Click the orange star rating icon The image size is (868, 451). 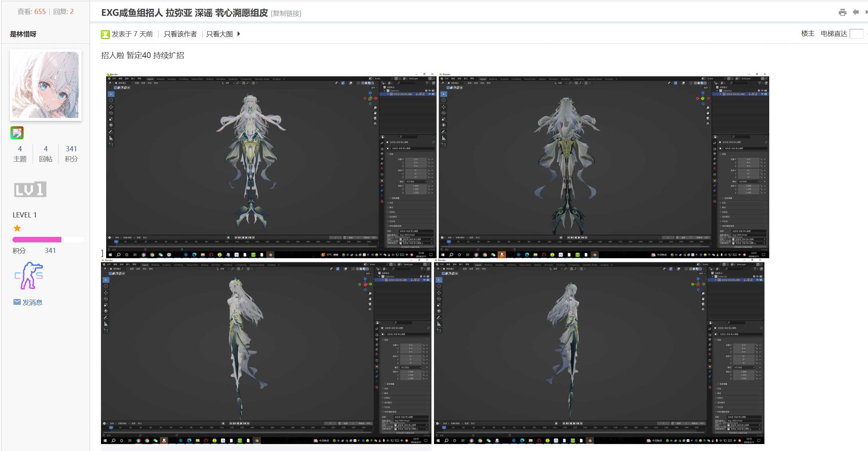(x=17, y=228)
